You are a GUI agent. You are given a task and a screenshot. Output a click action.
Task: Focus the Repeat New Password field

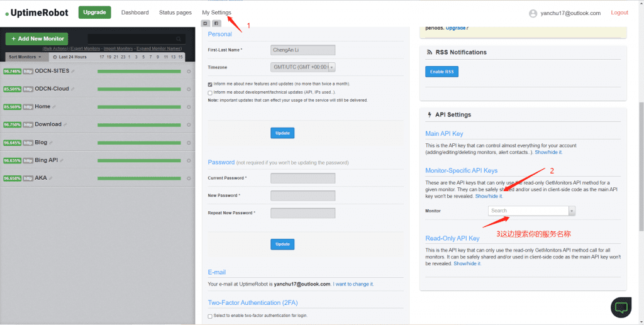click(303, 213)
